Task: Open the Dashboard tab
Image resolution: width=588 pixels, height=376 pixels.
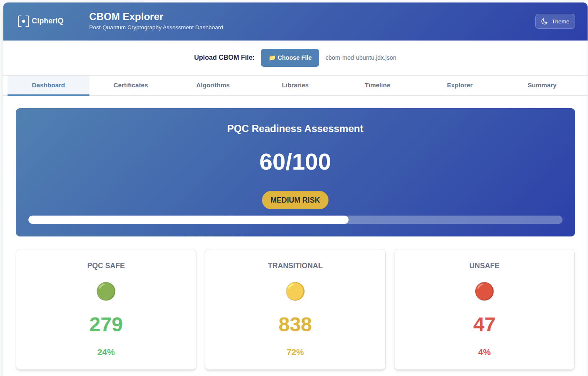Action: (x=48, y=85)
